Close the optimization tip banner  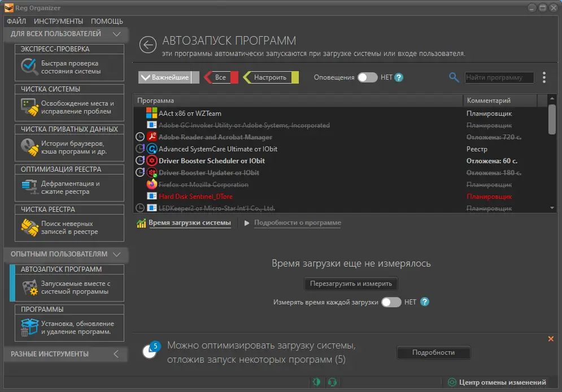[551, 338]
